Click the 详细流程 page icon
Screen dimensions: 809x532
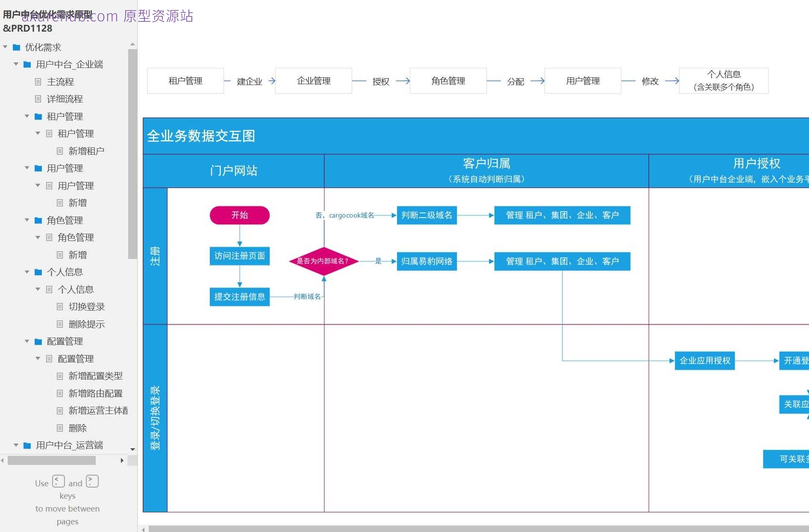38,99
